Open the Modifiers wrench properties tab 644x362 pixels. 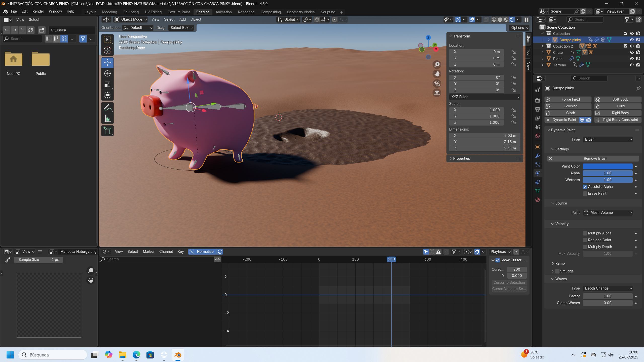538,156
